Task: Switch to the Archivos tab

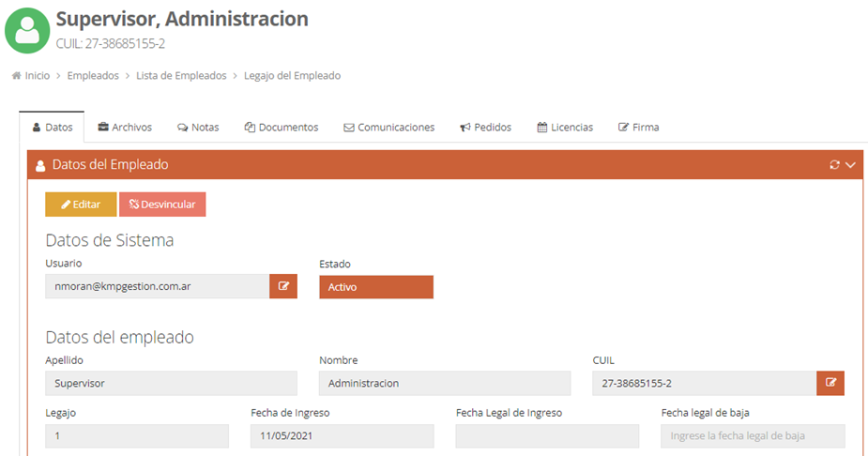Action: point(125,128)
